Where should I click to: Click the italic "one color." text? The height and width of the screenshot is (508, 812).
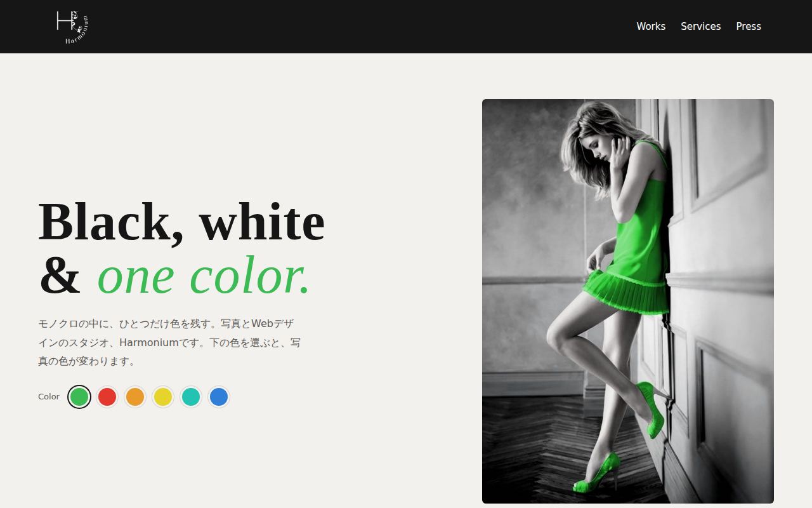coord(204,276)
